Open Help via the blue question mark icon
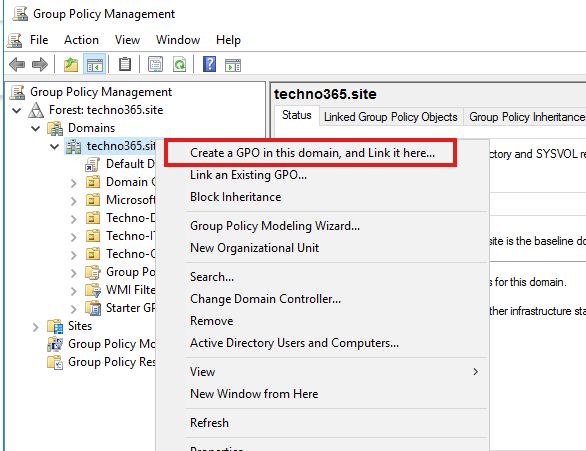The image size is (586, 451). point(209,64)
